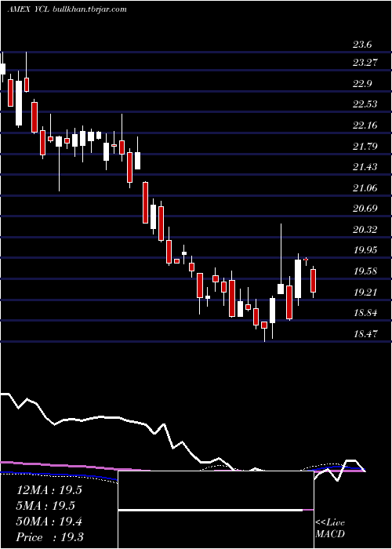Click the 23.6 price axis label
392x549 pixels.
362,45
